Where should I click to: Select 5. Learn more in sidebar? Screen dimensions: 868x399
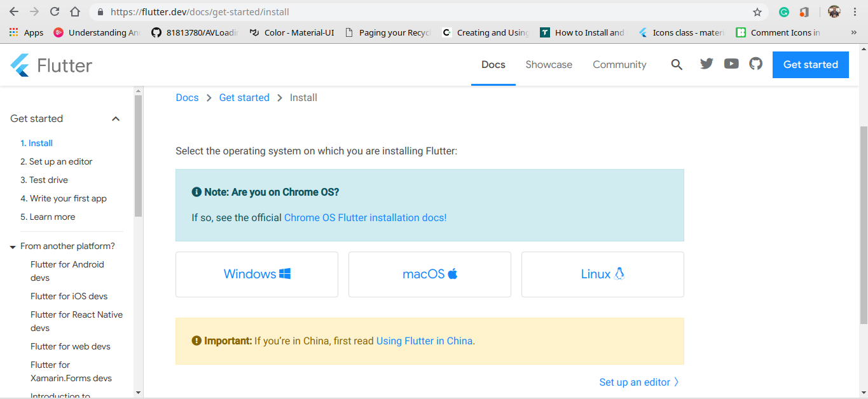coord(48,217)
